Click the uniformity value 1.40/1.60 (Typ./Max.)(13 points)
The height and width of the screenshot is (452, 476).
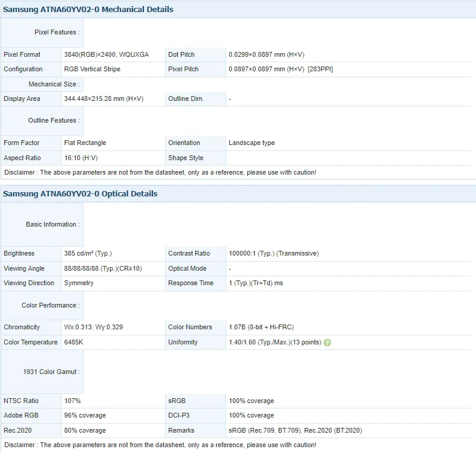[x=275, y=342]
